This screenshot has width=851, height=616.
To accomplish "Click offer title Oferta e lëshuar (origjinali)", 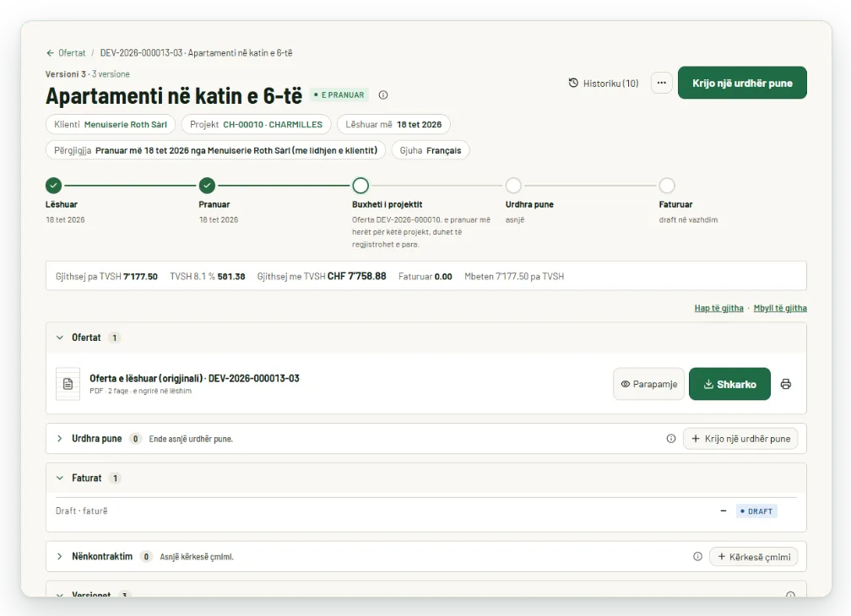I will click(194, 378).
